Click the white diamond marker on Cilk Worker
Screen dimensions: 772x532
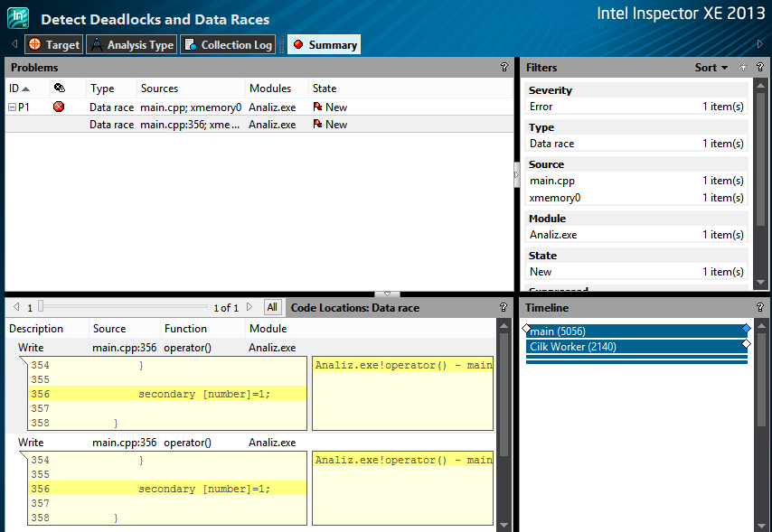(746, 343)
